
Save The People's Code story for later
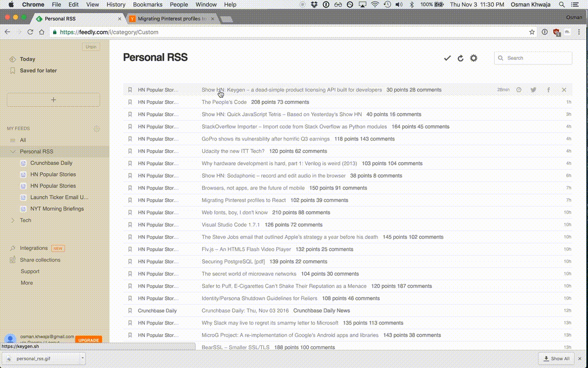click(x=130, y=102)
